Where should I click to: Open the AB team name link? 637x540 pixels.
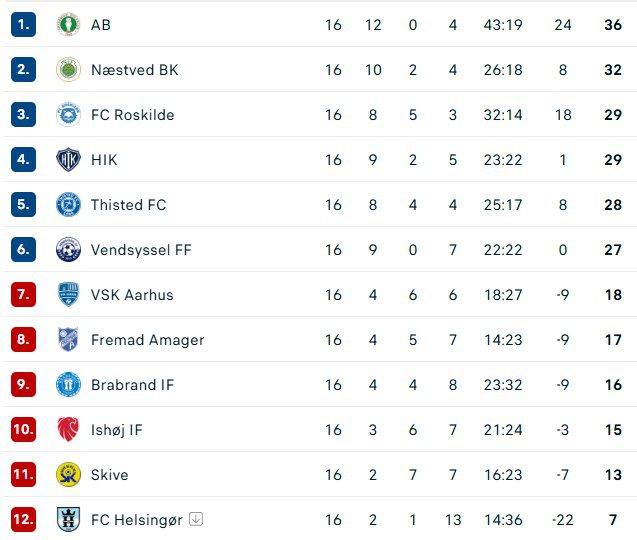tap(101, 25)
